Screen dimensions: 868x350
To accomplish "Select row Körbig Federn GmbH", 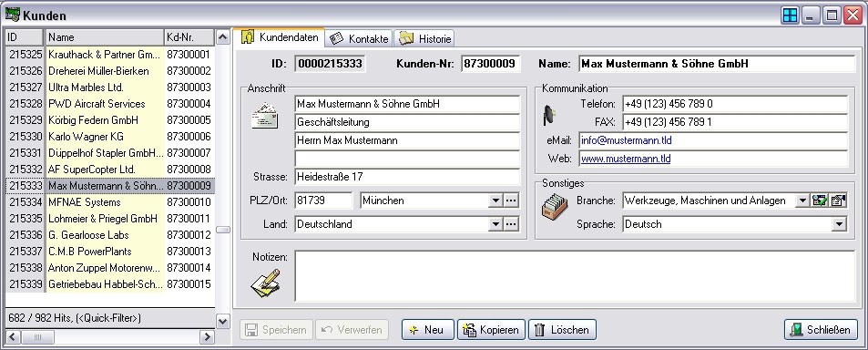I will (x=110, y=120).
